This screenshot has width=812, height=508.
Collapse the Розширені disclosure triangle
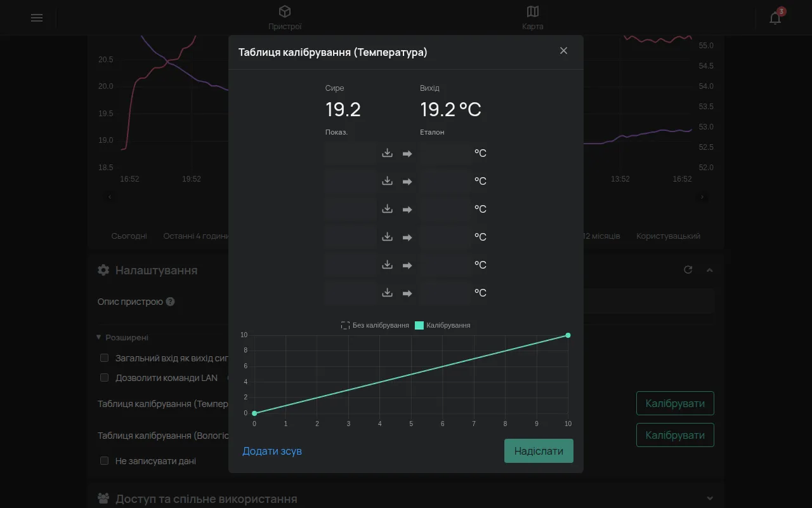click(x=99, y=337)
